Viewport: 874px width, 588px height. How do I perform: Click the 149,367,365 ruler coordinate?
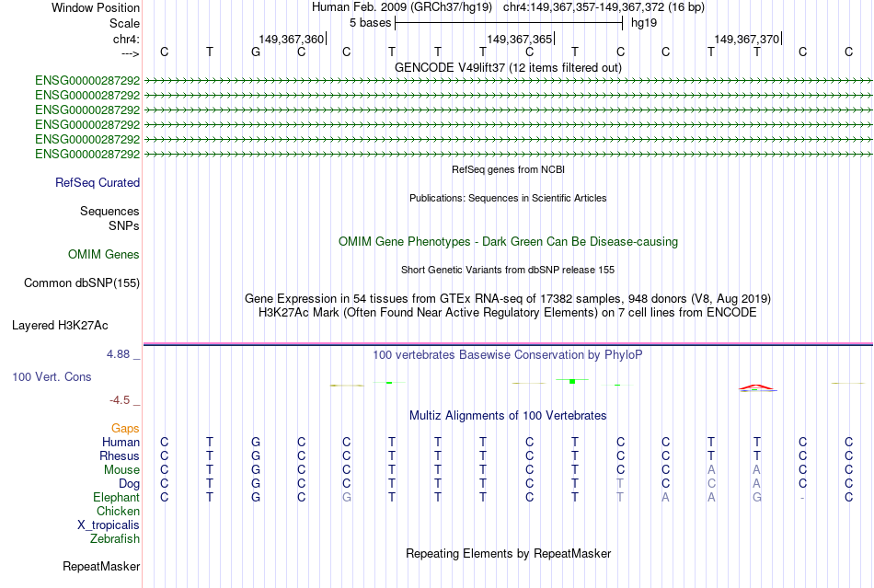519,39
